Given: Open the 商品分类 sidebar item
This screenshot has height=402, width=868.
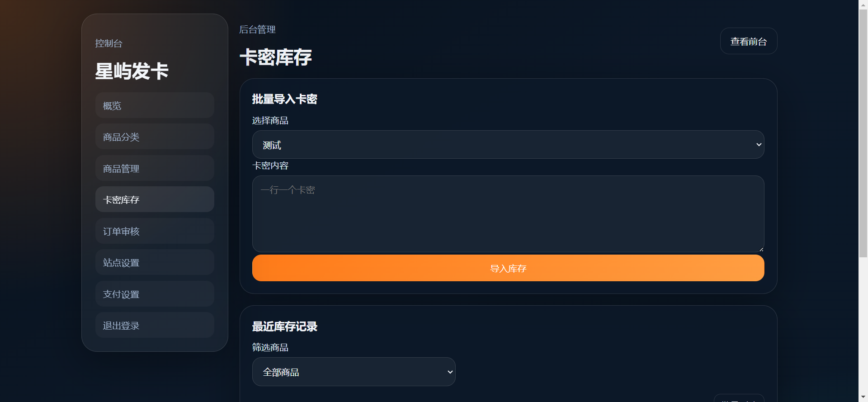Looking at the screenshot, I should 155,137.
